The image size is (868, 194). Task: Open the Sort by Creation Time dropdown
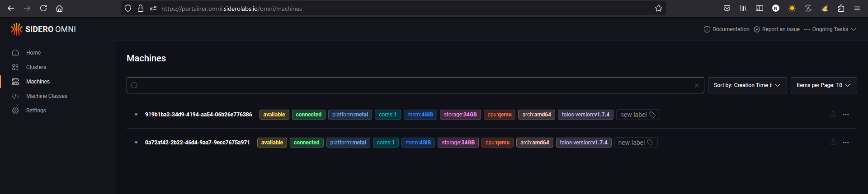[x=747, y=85]
